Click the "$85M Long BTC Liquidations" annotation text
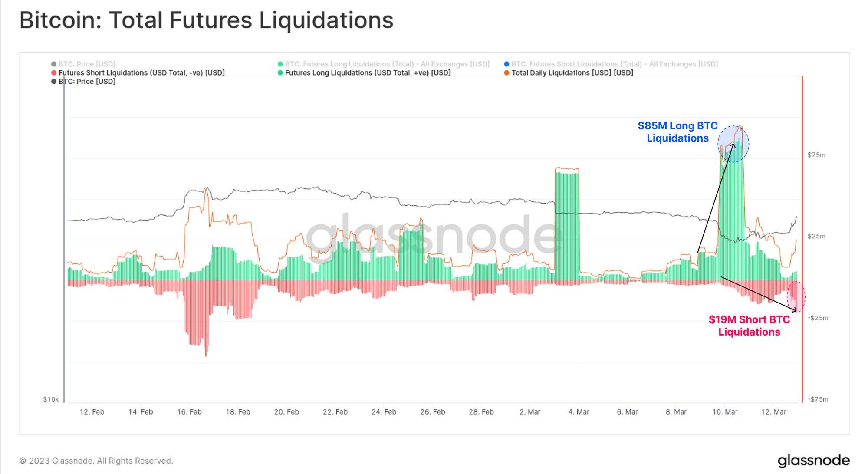This screenshot has height=474, width=868. pyautogui.click(x=677, y=132)
